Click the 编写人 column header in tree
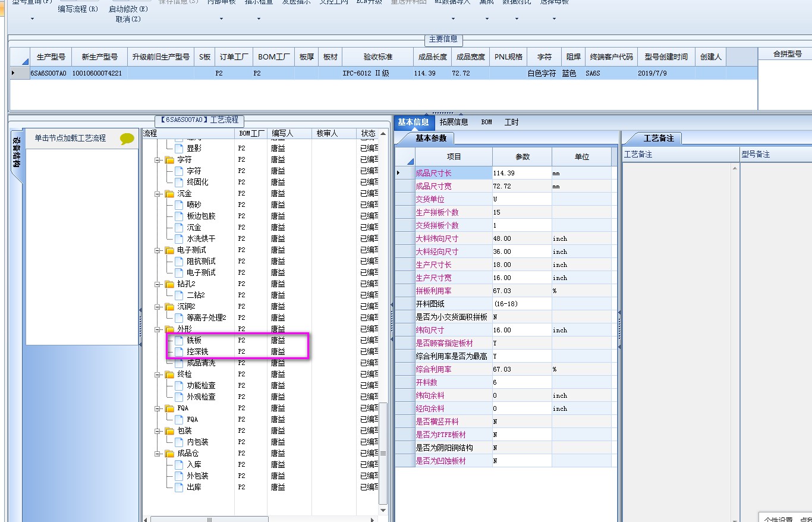This screenshot has width=812, height=522. (x=289, y=133)
